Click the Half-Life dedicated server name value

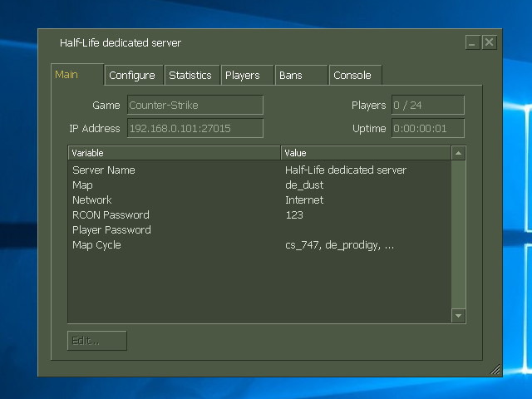pos(346,170)
